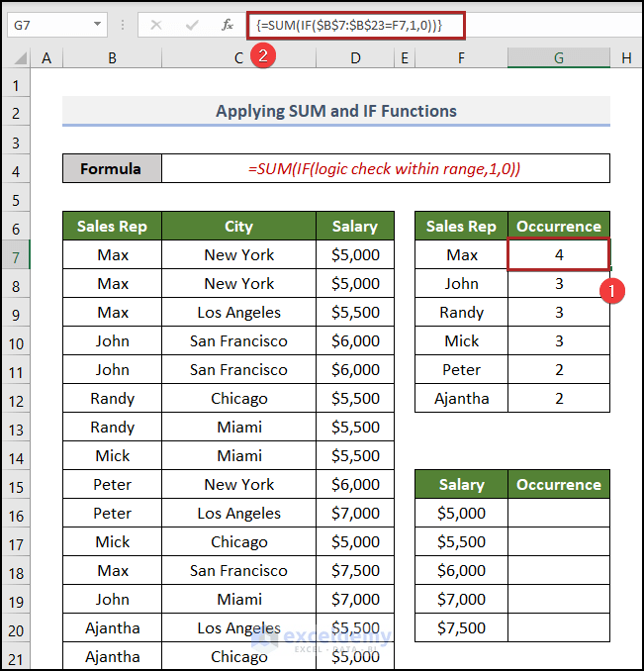Click 'John' in row 19
The height and width of the screenshot is (671, 644).
(x=112, y=599)
